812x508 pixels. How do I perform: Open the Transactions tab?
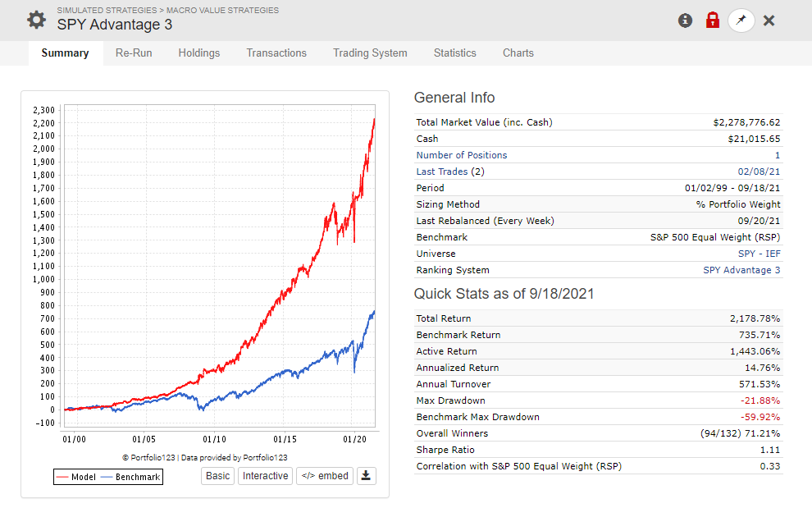pyautogui.click(x=276, y=53)
